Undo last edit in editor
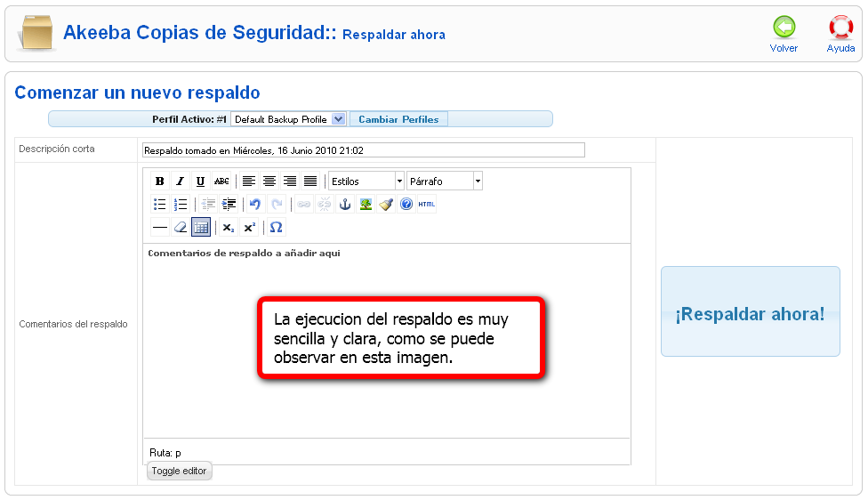The image size is (868, 500). [x=255, y=205]
